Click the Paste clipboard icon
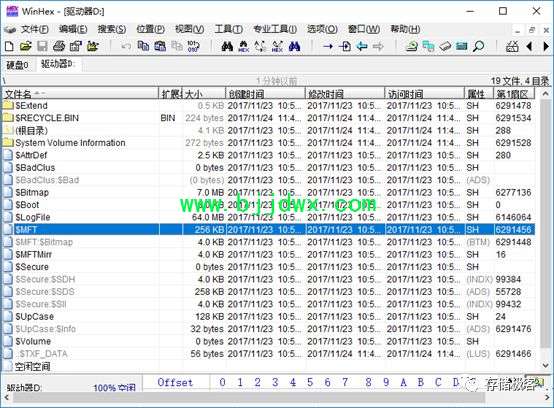 pyautogui.click(x=160, y=46)
